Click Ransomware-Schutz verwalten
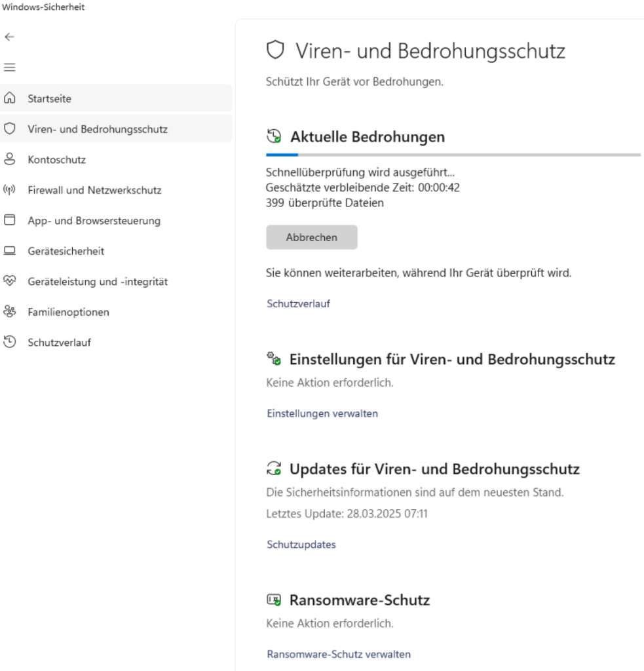The image size is (644, 671). click(338, 654)
